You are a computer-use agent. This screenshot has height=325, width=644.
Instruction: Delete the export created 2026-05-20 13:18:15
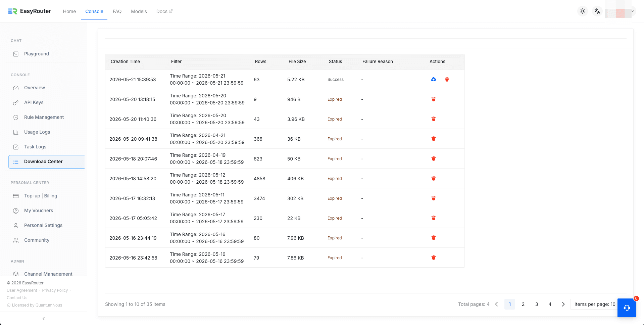[434, 99]
